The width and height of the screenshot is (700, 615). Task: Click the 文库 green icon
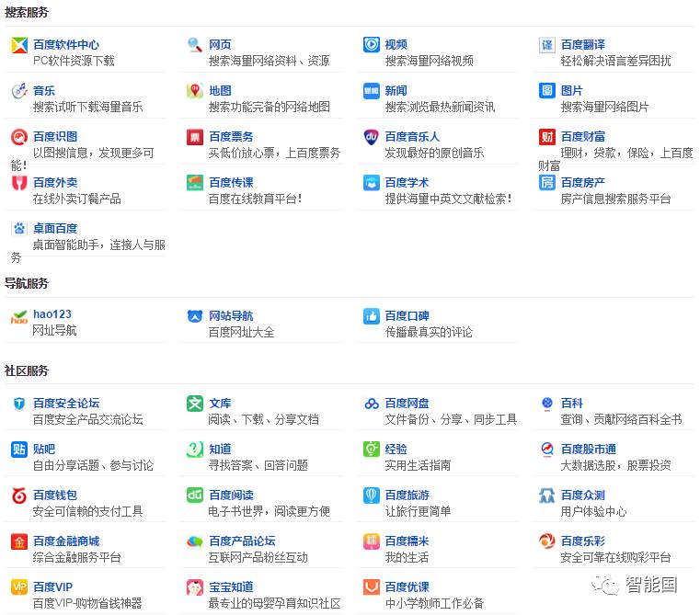[195, 404]
